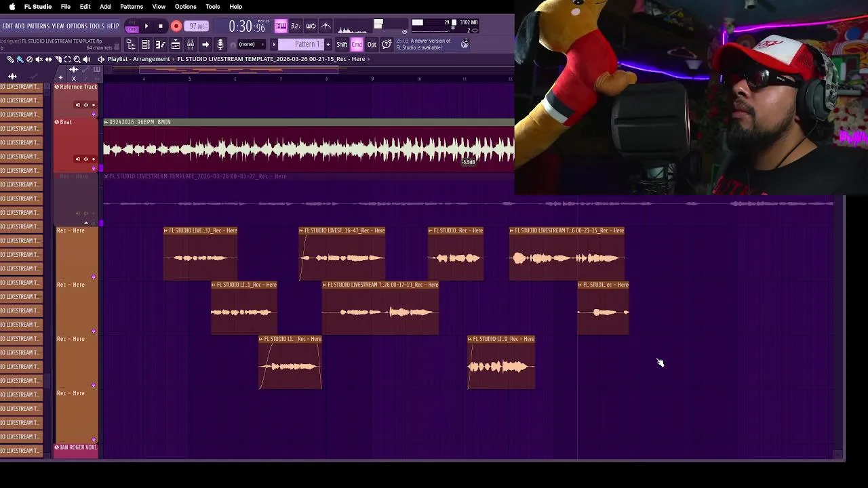Open clip menu of 'FL STUDIO LI..9_Rec - Here' clip

471,339
